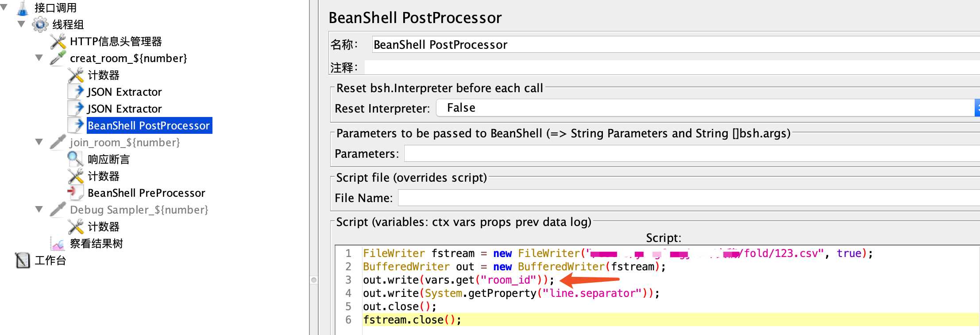The image size is (980, 335).
Task: Click the 计数器 icon under Debug Sampler
Action: pos(76,226)
